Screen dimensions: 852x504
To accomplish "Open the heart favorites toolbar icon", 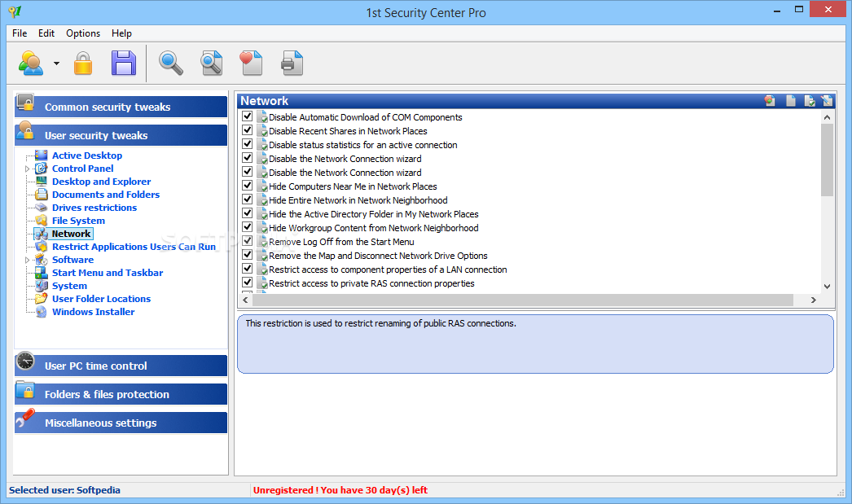I will click(x=251, y=63).
